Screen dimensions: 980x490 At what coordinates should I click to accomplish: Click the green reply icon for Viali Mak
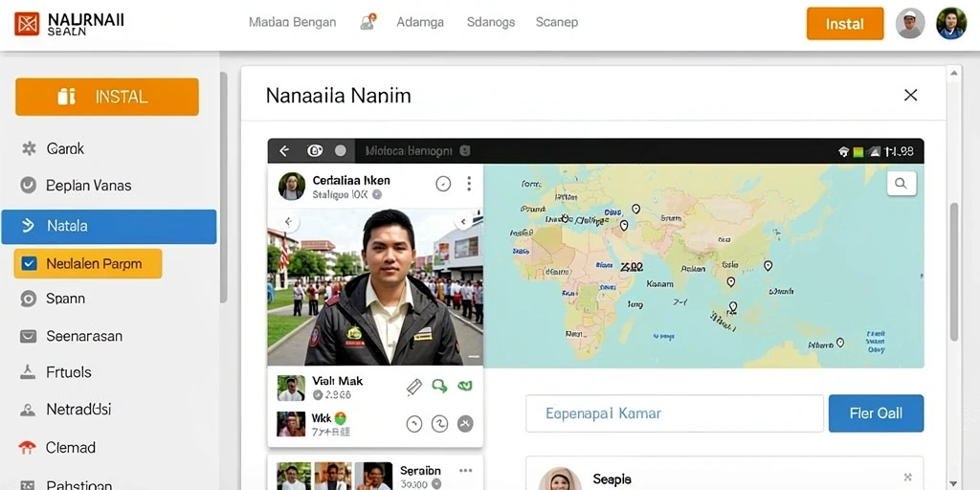[x=439, y=387]
